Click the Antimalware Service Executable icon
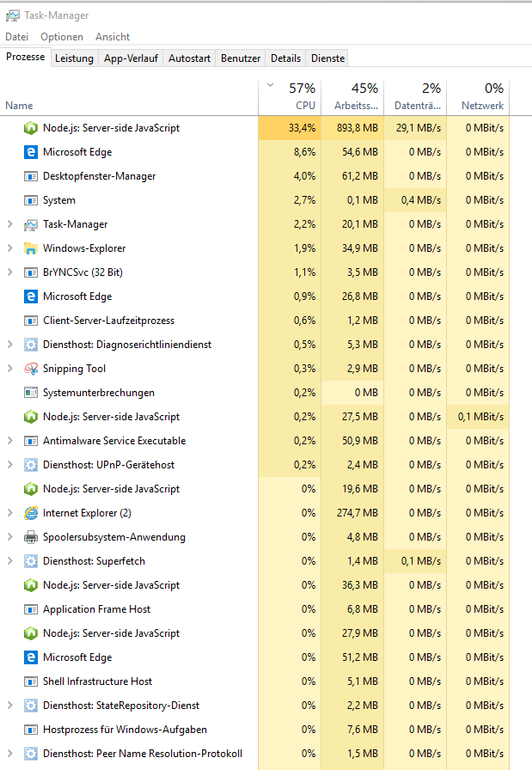The width and height of the screenshot is (532, 770). [30, 441]
